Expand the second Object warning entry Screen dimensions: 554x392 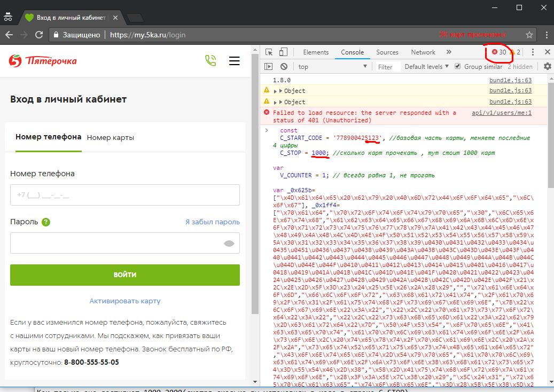click(275, 103)
